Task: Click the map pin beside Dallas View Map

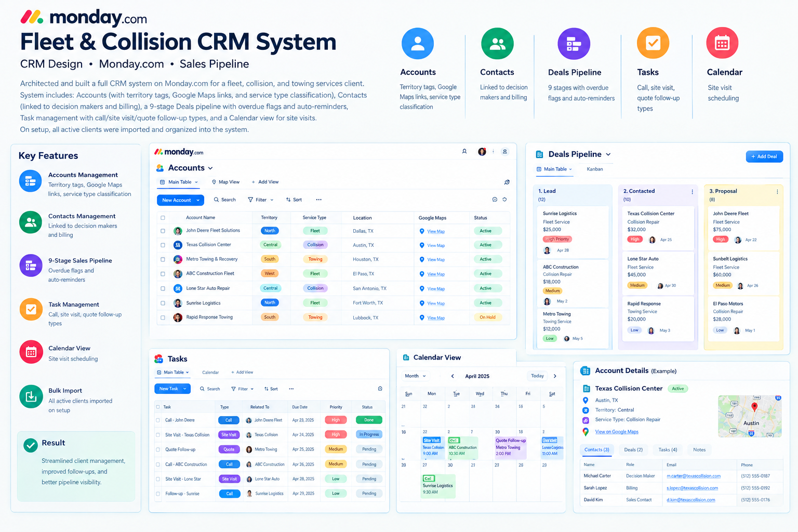Action: tap(422, 231)
